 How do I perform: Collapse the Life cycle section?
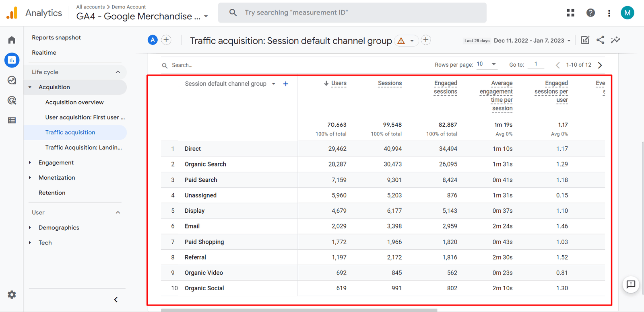[x=118, y=72]
